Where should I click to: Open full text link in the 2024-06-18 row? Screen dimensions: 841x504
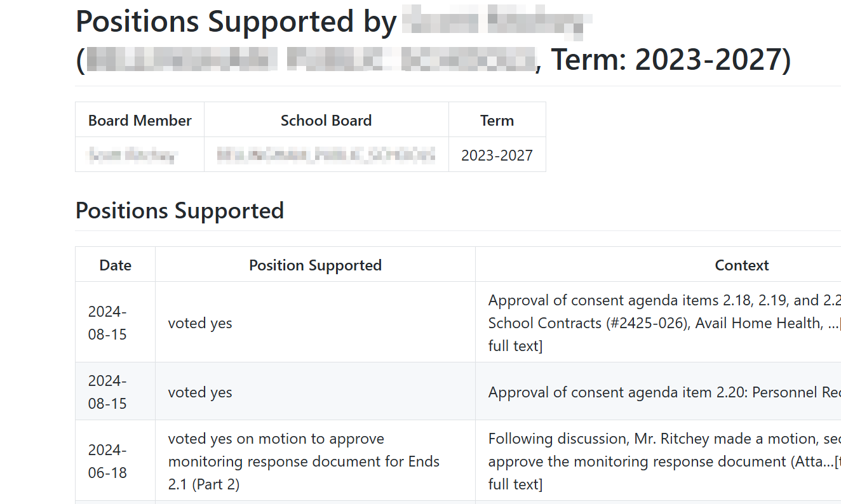pyautogui.click(x=515, y=484)
